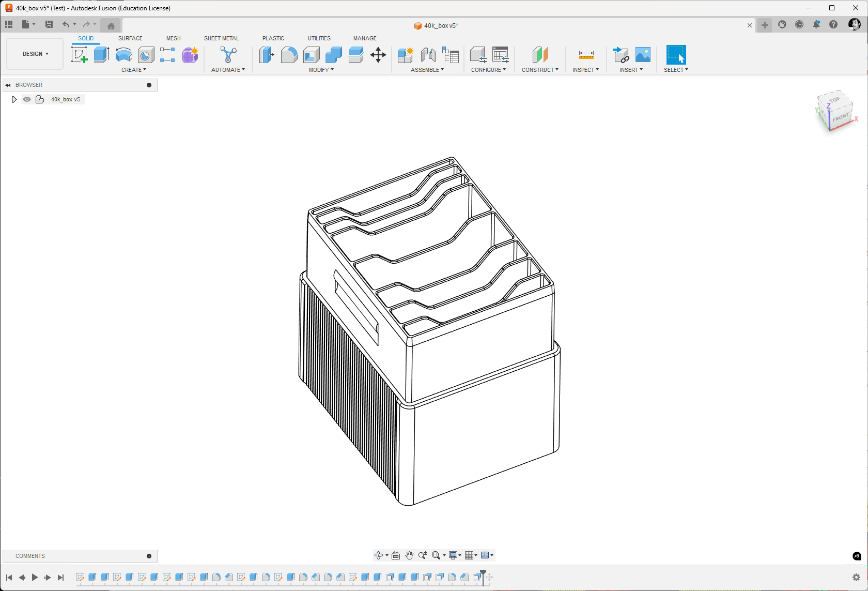Image resolution: width=868 pixels, height=591 pixels.
Task: Click the Pan hand tool
Action: click(x=409, y=555)
